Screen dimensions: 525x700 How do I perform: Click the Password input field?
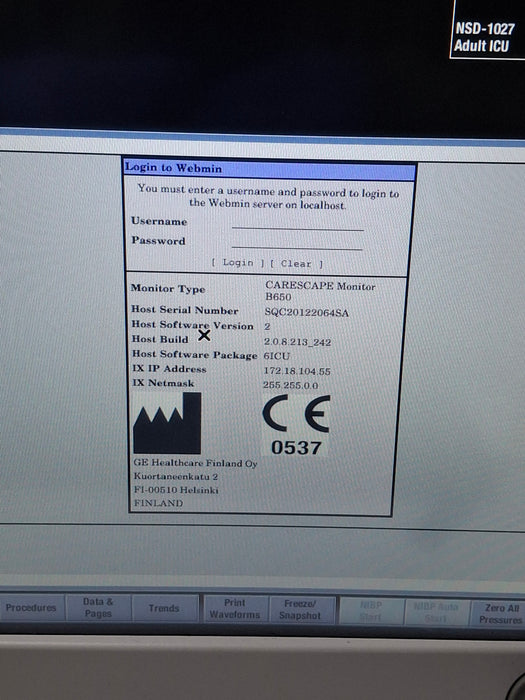tap(297, 243)
